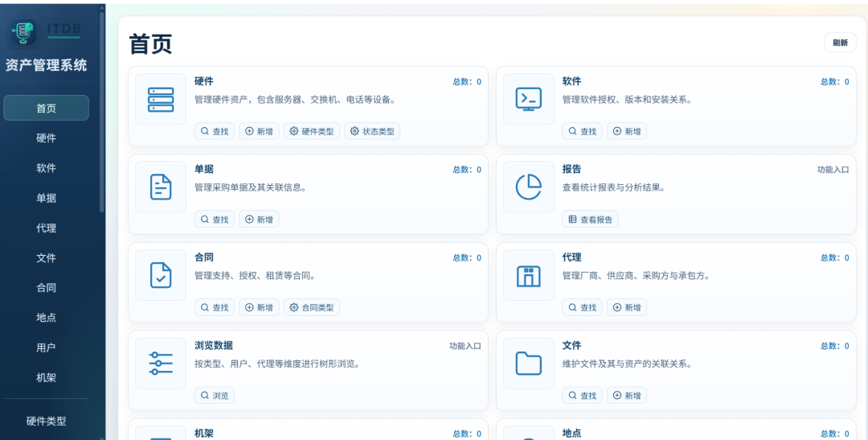Viewport: 868px width, 440px height.
Task: Click 总数: 0 in 软件 card
Action: (835, 81)
